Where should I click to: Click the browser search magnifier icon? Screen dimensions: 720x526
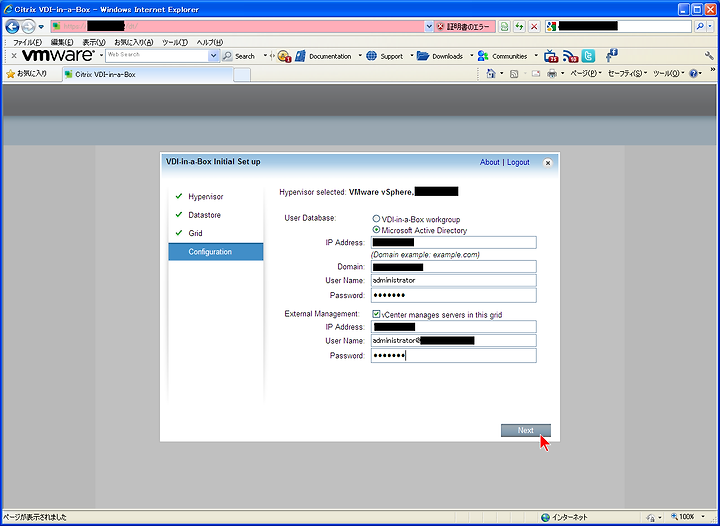(699, 27)
